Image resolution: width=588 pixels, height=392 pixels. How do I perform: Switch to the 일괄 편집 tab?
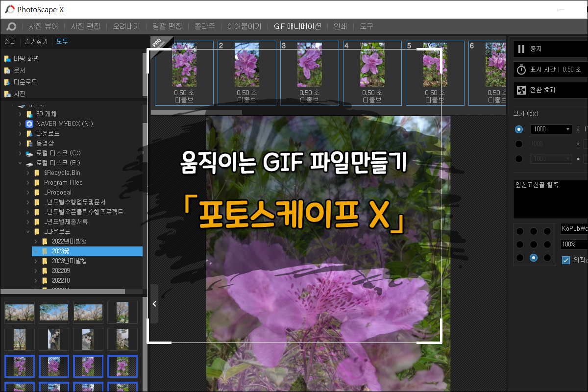pyautogui.click(x=167, y=26)
